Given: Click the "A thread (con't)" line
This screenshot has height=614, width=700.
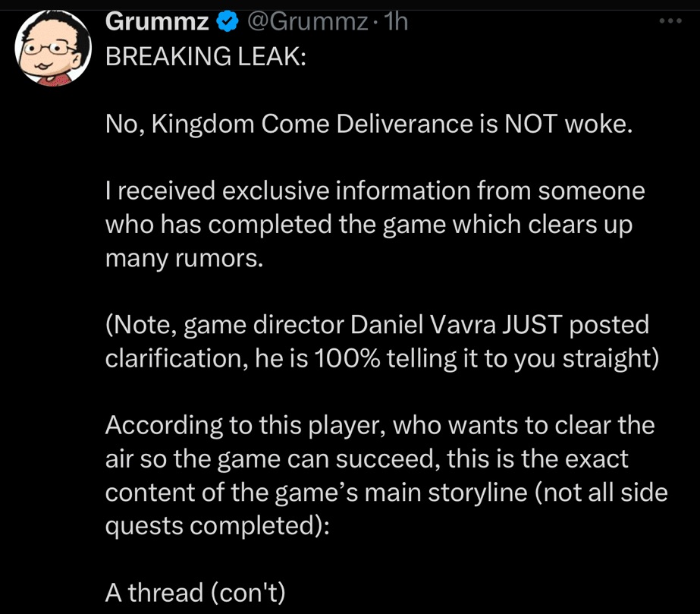Looking at the screenshot, I should coord(195,592).
